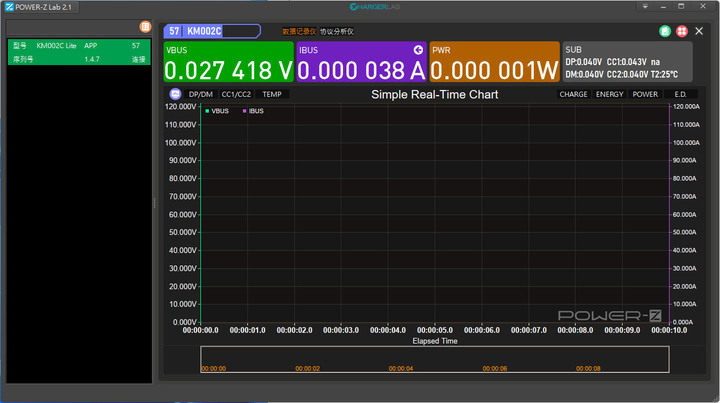Image resolution: width=720 pixels, height=403 pixels.
Task: Toggle the DP/DM chart series
Action: [201, 94]
